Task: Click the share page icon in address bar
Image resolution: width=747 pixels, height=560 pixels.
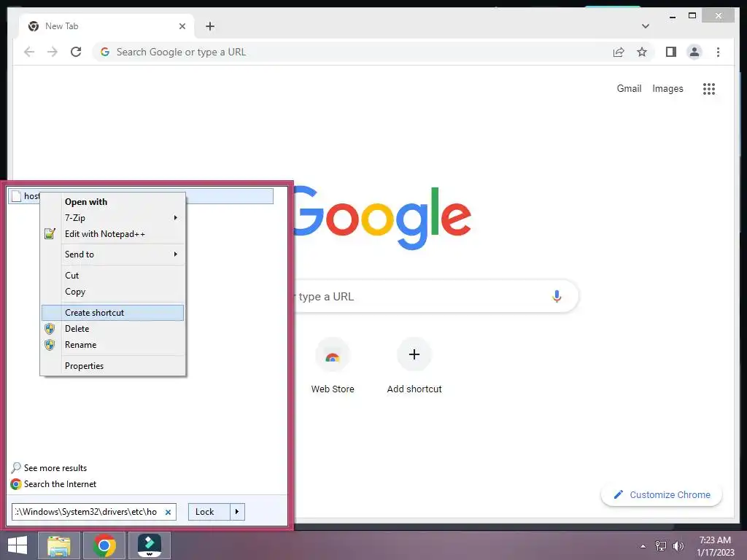Action: point(619,52)
